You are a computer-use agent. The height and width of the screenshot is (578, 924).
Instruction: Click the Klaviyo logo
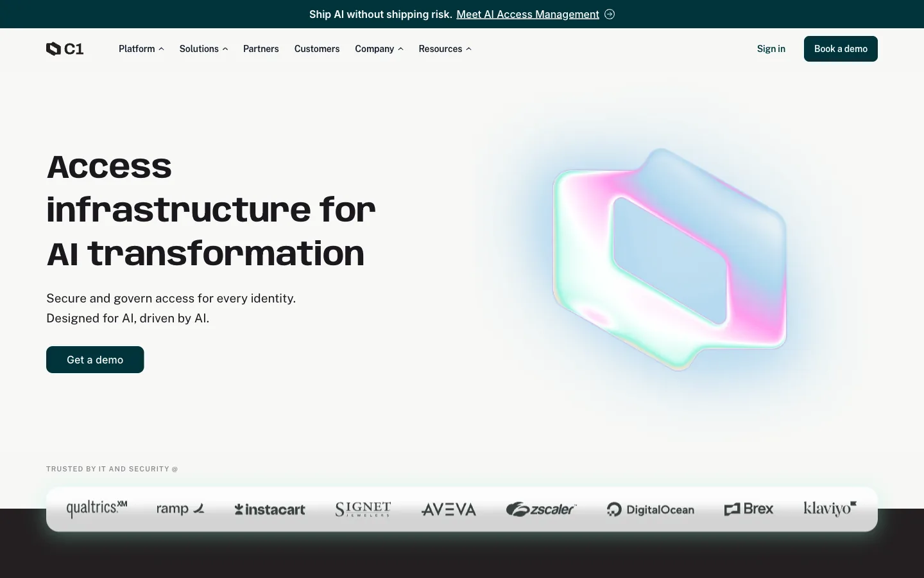tap(830, 509)
